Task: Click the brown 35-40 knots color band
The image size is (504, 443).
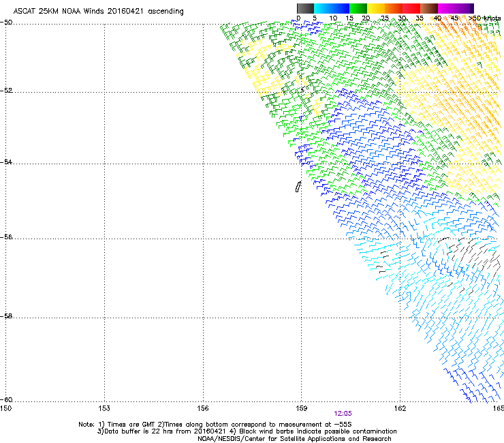Action: [x=429, y=8]
